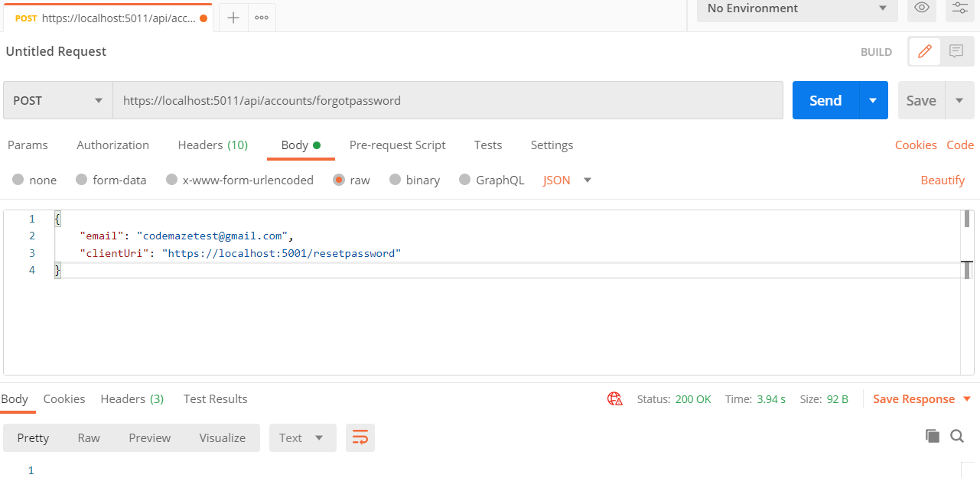Search the response with magnifier icon

957,436
